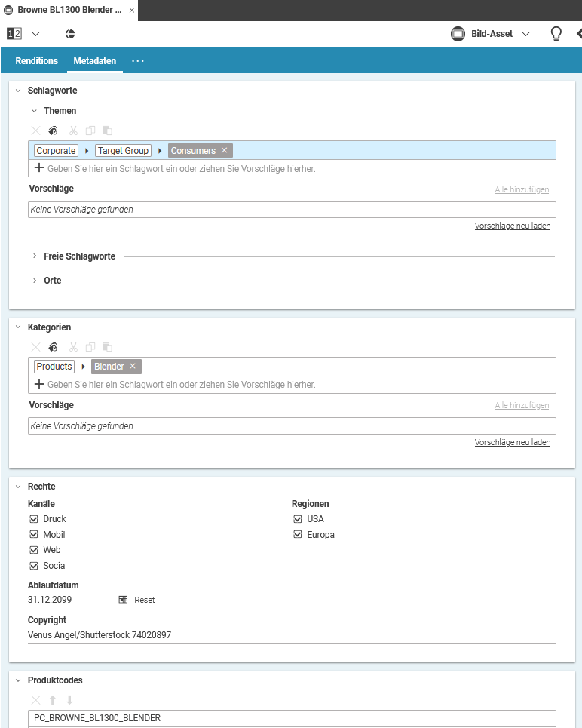Click the cut scissors icon in Kategorien toolbar
This screenshot has width=582, height=728.
coord(73,347)
